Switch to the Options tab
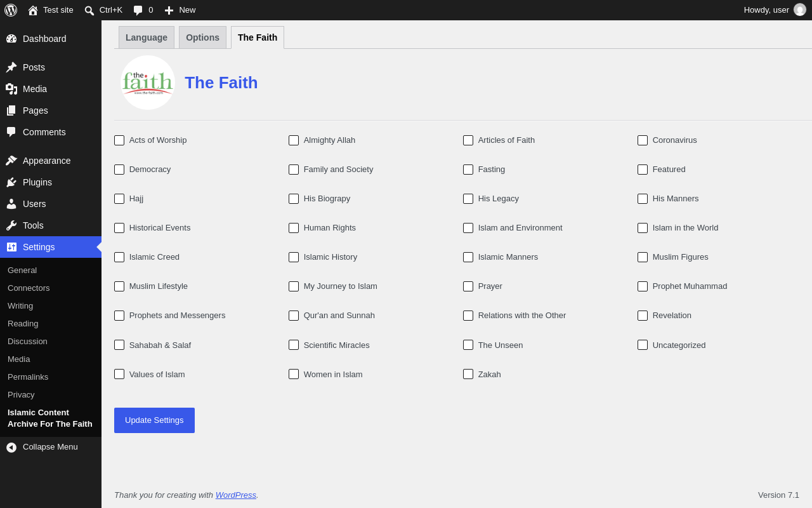The width and height of the screenshot is (812, 508). [202, 37]
